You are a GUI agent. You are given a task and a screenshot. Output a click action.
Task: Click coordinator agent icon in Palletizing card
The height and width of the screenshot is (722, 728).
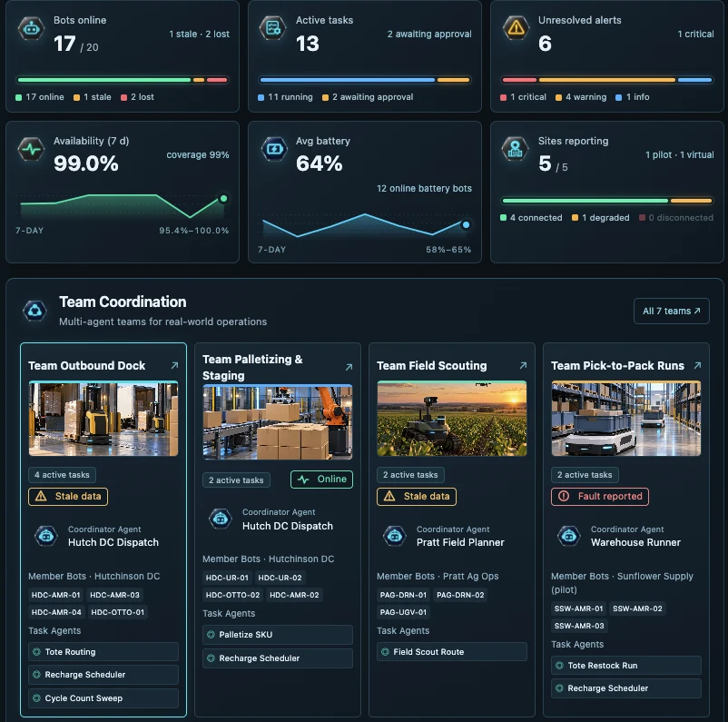click(x=221, y=519)
